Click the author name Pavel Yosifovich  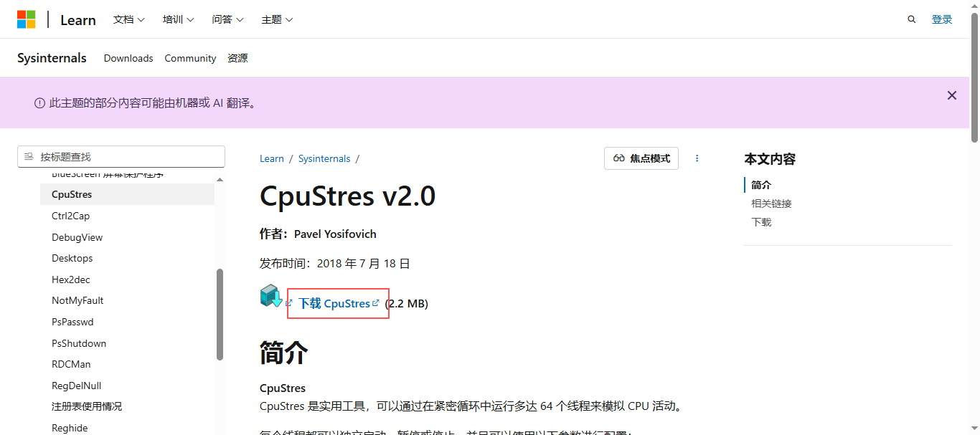point(335,234)
